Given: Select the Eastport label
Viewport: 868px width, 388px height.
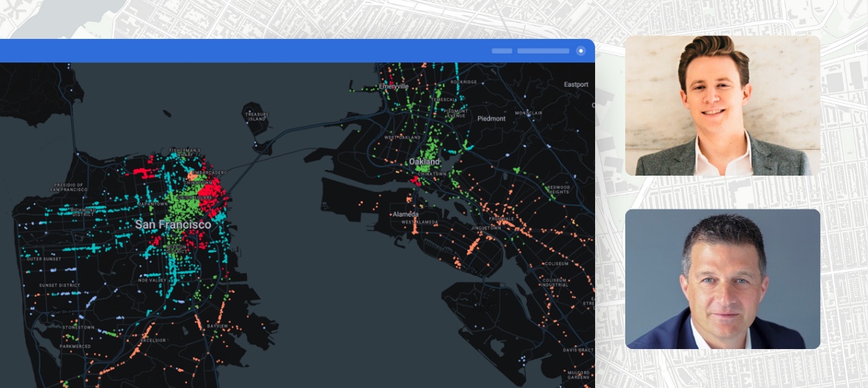Looking at the screenshot, I should tap(576, 85).
